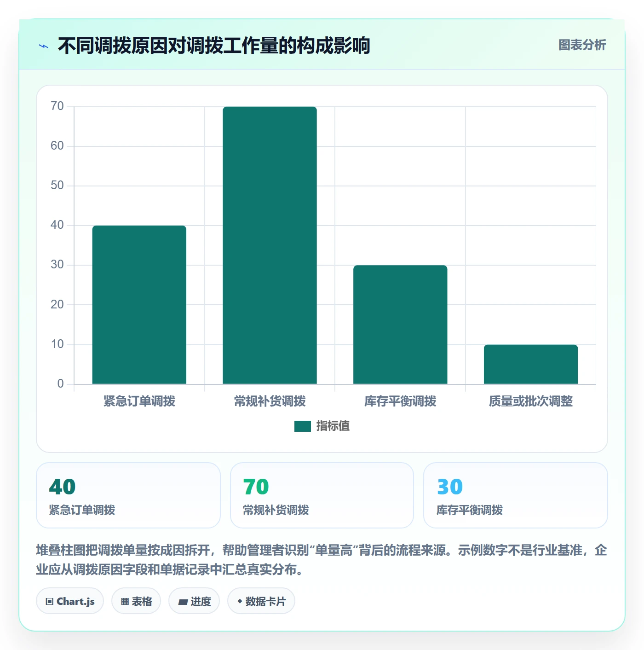
Task: Click the 图表分析 label in header
Action: 582,45
